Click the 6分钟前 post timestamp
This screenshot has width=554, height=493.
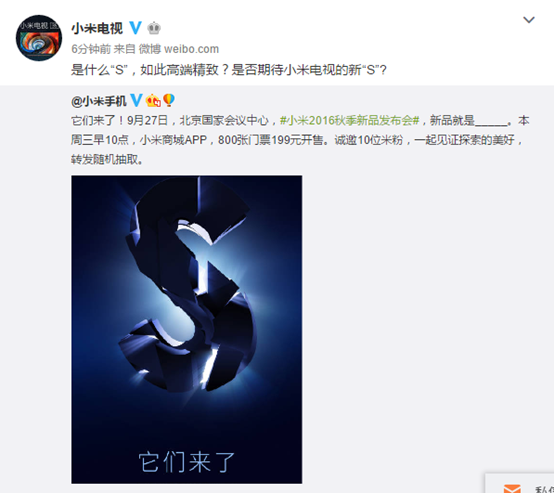91,49
